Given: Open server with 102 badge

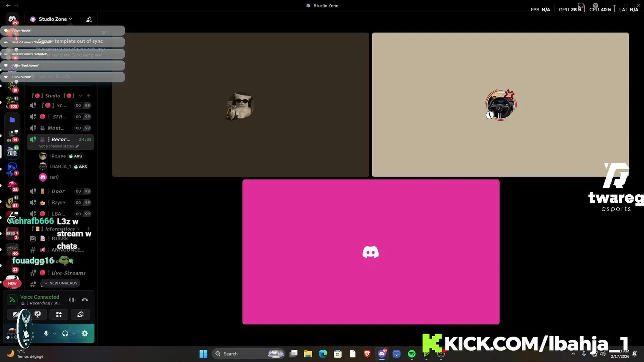Looking at the screenshot, I should point(12,102).
